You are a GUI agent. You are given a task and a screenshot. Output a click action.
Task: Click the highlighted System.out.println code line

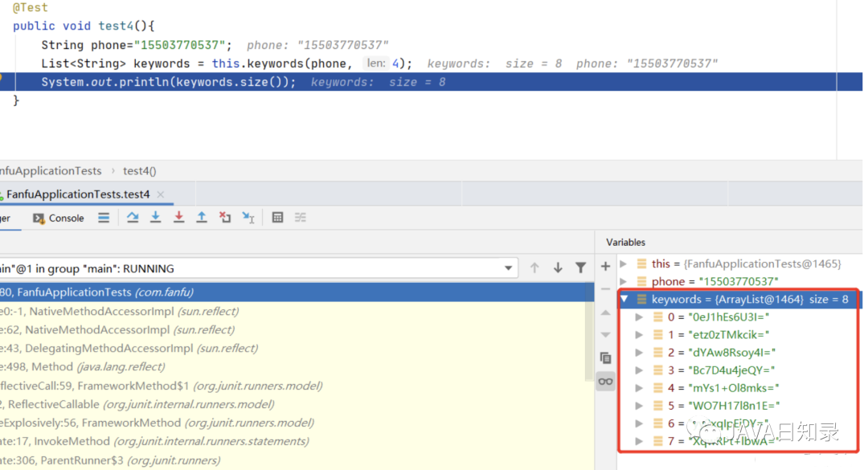pos(432,82)
